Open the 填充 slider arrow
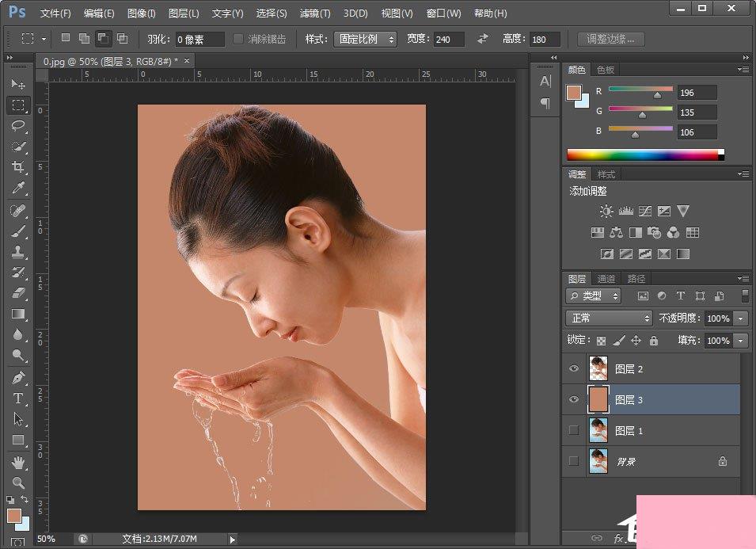Image resolution: width=756 pixels, height=549 pixels. click(x=741, y=341)
